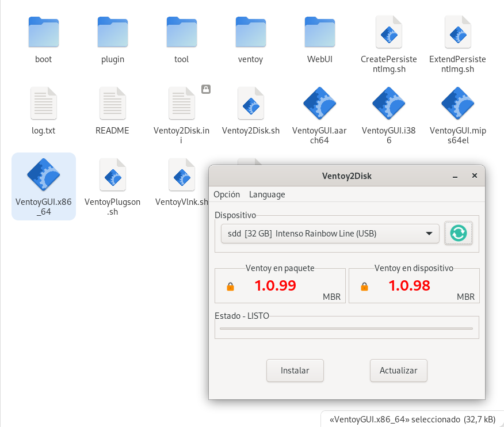Select the plugin folder icon
This screenshot has height=427, width=504.
click(x=113, y=32)
